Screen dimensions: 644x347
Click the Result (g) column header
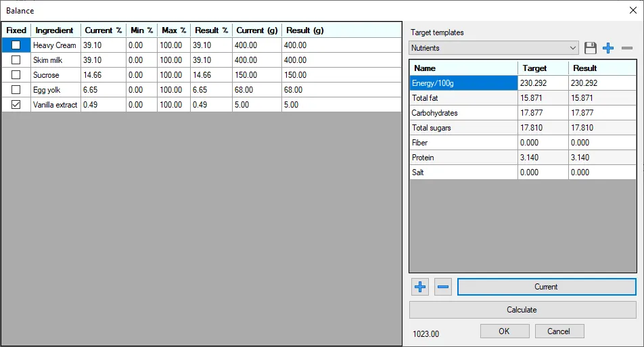(304, 30)
